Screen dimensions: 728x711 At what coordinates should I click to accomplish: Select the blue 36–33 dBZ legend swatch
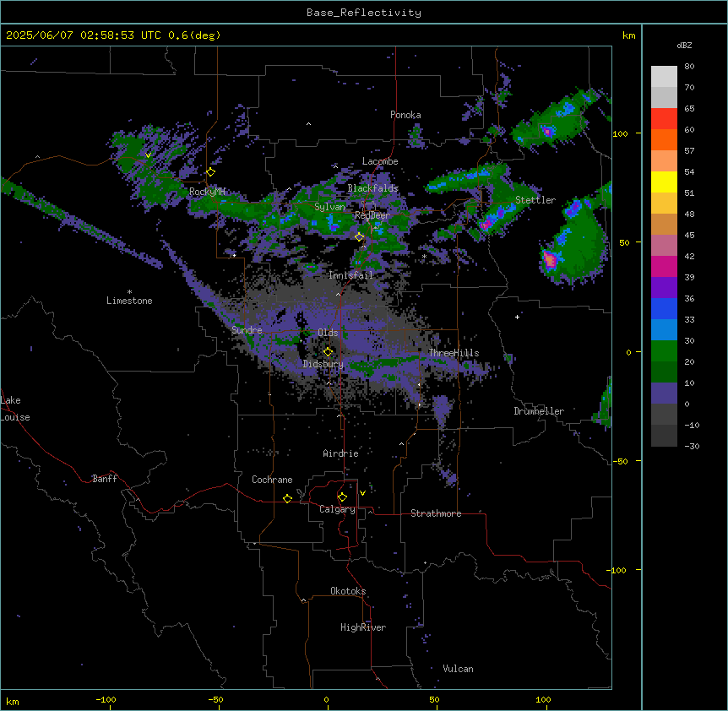coord(664,308)
